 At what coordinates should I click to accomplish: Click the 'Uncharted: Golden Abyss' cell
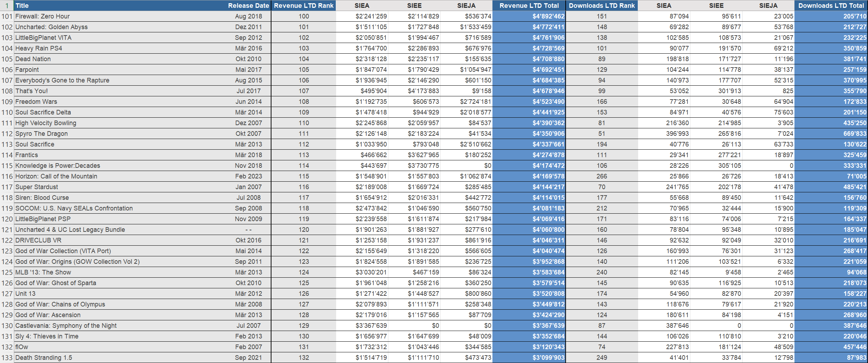pyautogui.click(x=120, y=27)
